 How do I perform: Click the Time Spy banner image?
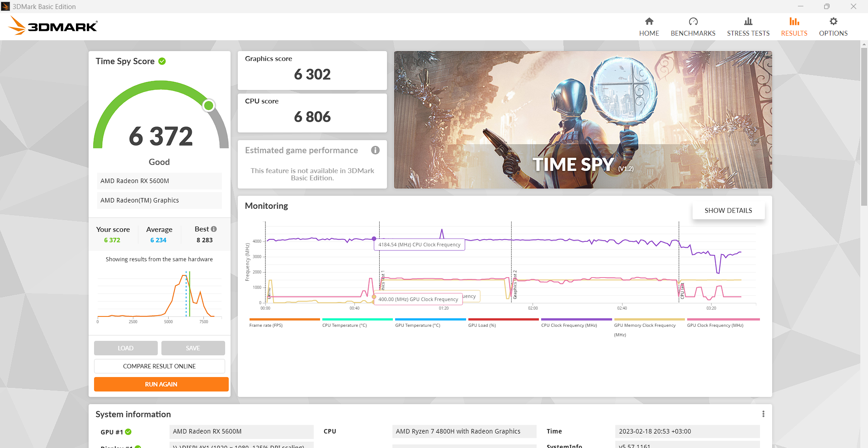(583, 120)
